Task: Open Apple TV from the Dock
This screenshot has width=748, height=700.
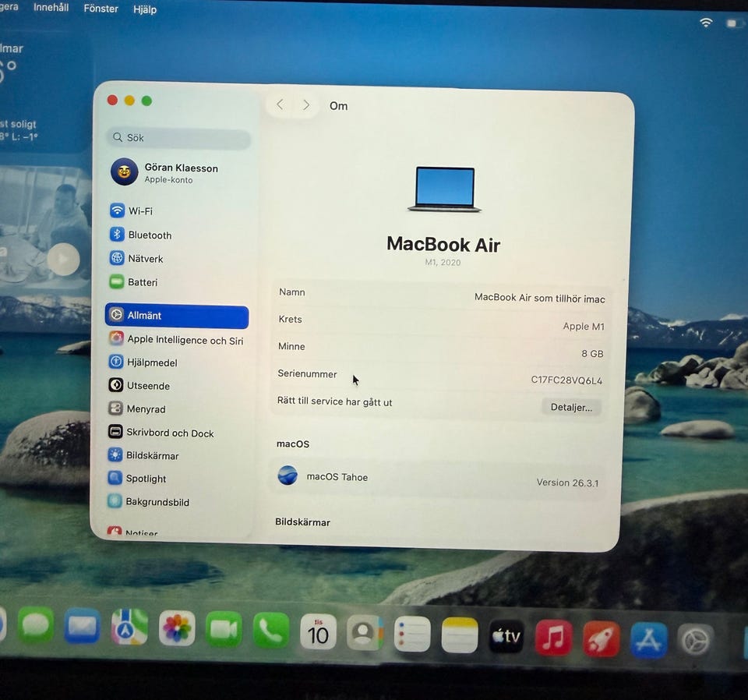Action: coord(506,636)
